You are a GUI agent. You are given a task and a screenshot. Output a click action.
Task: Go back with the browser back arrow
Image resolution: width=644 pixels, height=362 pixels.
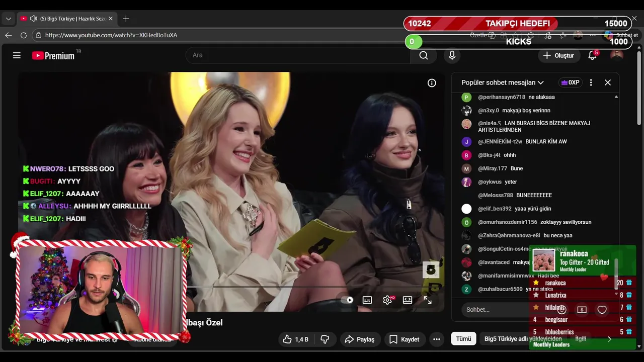point(8,35)
